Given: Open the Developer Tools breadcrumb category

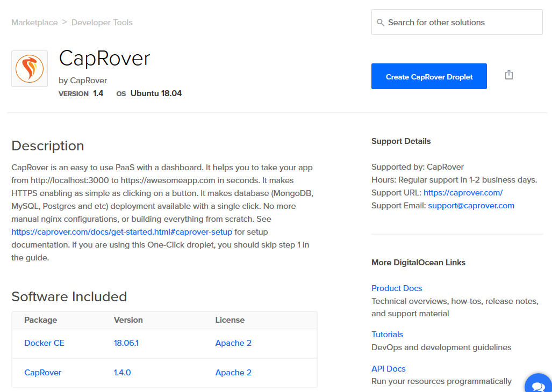Looking at the screenshot, I should click(x=102, y=22).
